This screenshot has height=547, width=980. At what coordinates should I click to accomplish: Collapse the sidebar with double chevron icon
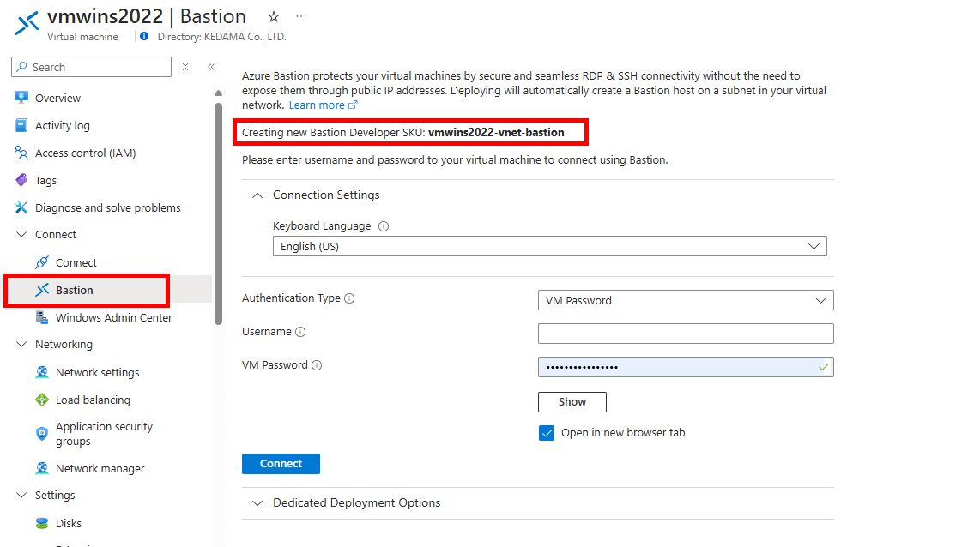click(x=211, y=67)
